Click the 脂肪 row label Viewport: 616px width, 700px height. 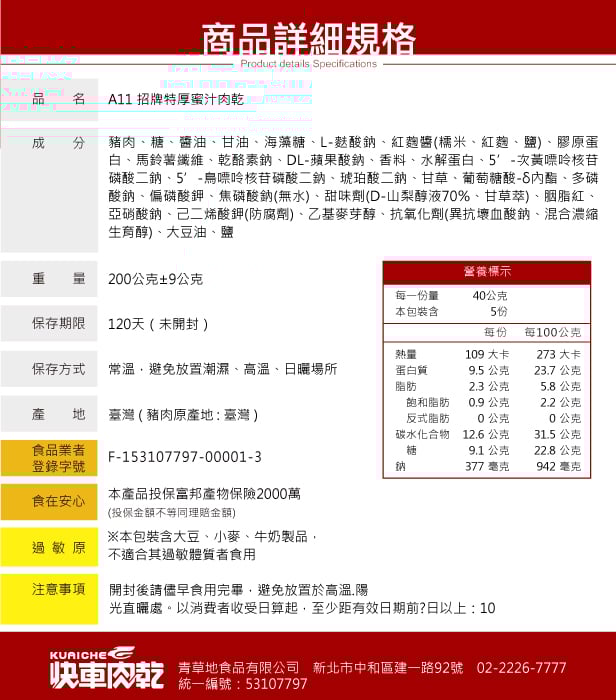406,387
